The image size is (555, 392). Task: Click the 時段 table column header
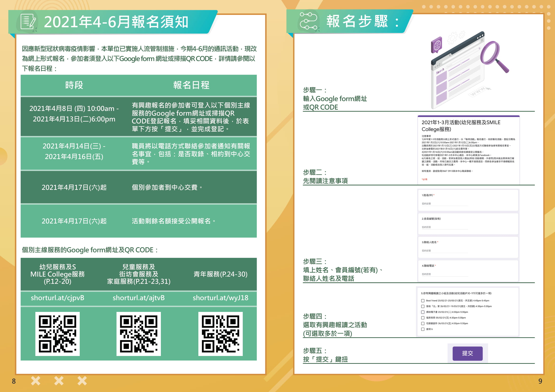point(74,85)
